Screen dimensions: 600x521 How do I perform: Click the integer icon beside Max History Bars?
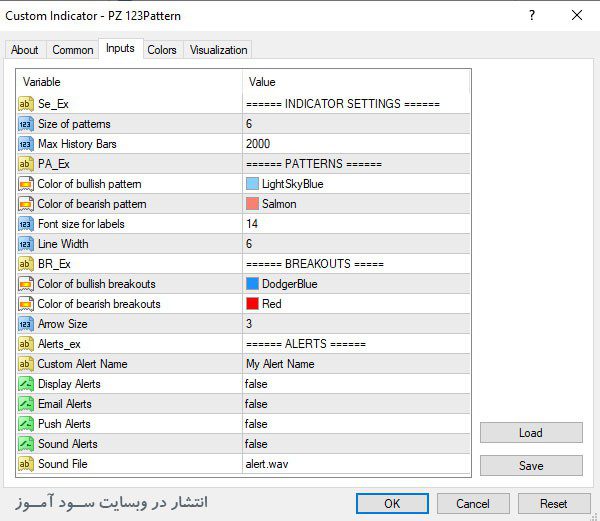25,144
